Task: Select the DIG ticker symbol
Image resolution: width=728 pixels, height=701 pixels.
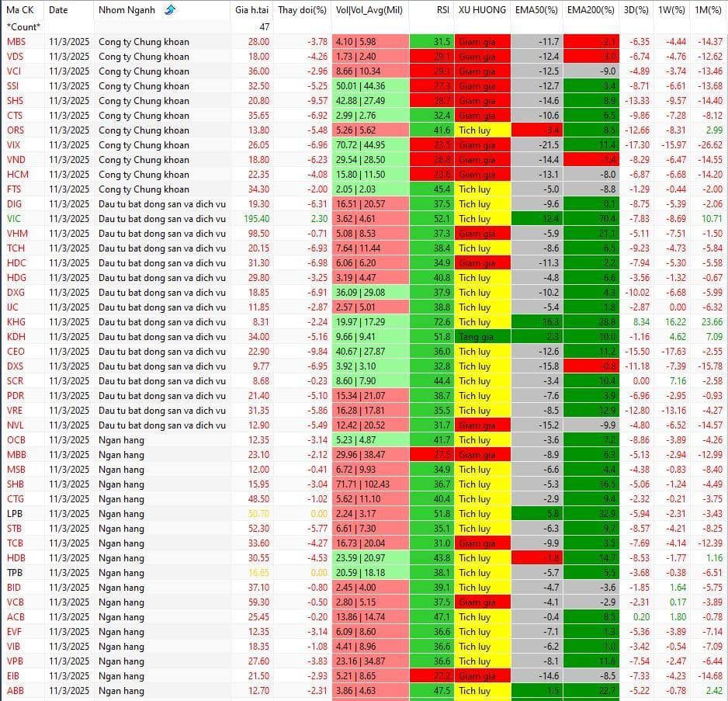Action: coord(15,204)
